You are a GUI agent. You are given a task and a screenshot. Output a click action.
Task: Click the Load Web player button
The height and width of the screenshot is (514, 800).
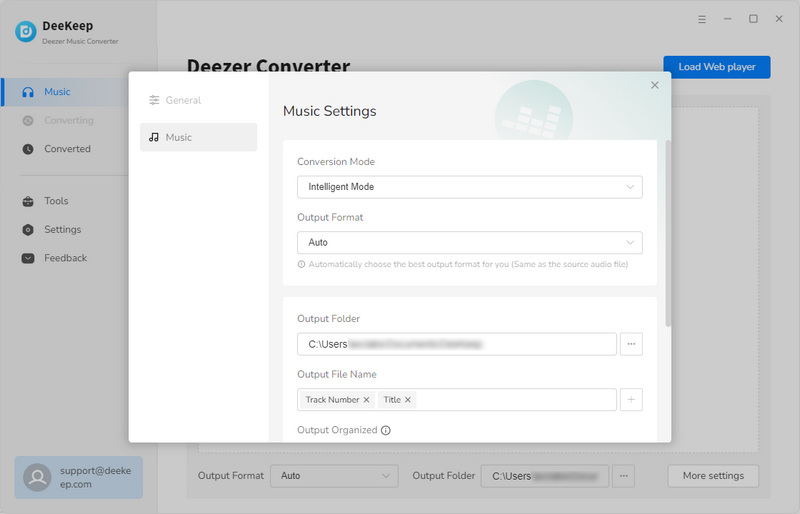(717, 67)
